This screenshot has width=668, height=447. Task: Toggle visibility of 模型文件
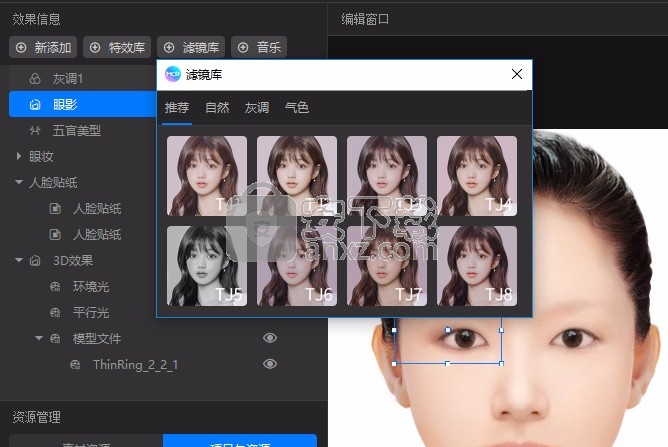(x=270, y=338)
